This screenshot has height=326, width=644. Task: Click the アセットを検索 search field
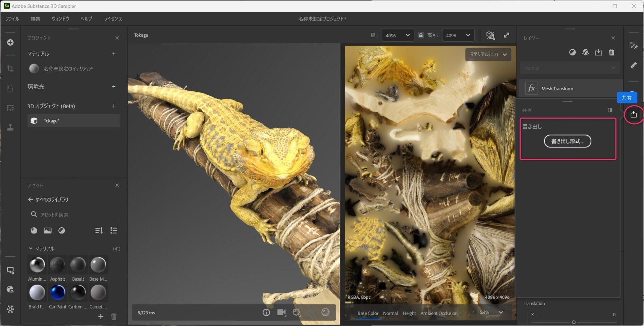74,215
